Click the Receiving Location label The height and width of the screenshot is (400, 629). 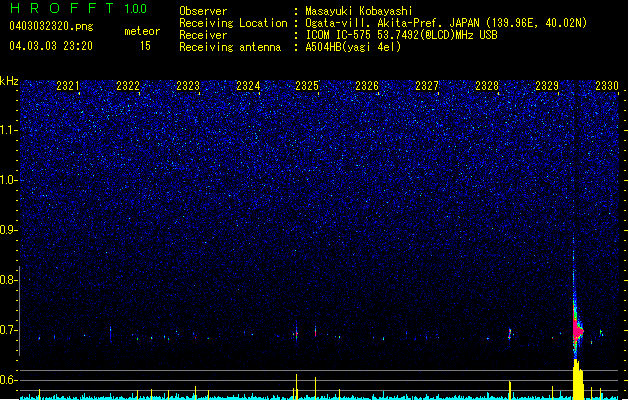(x=233, y=23)
